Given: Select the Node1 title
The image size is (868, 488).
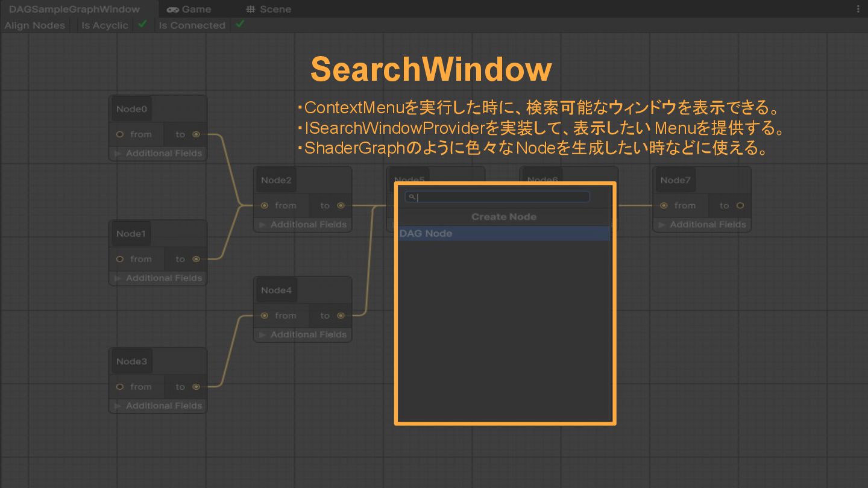Looking at the screenshot, I should (131, 234).
